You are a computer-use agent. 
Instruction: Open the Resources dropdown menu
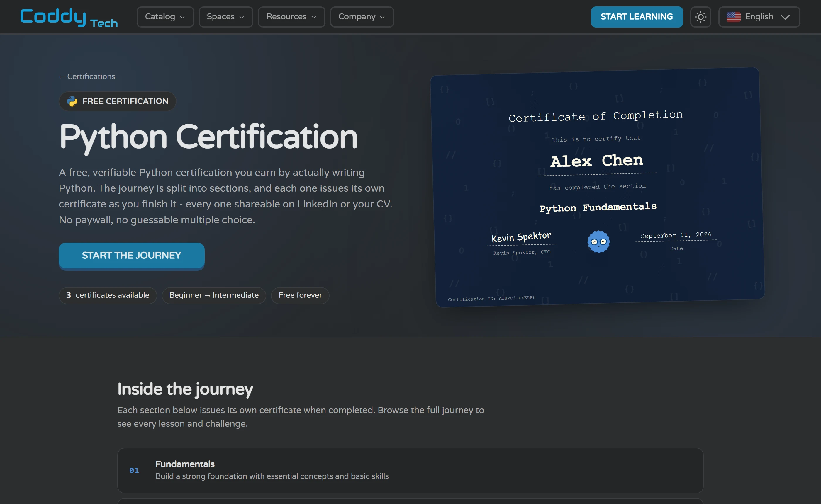291,17
